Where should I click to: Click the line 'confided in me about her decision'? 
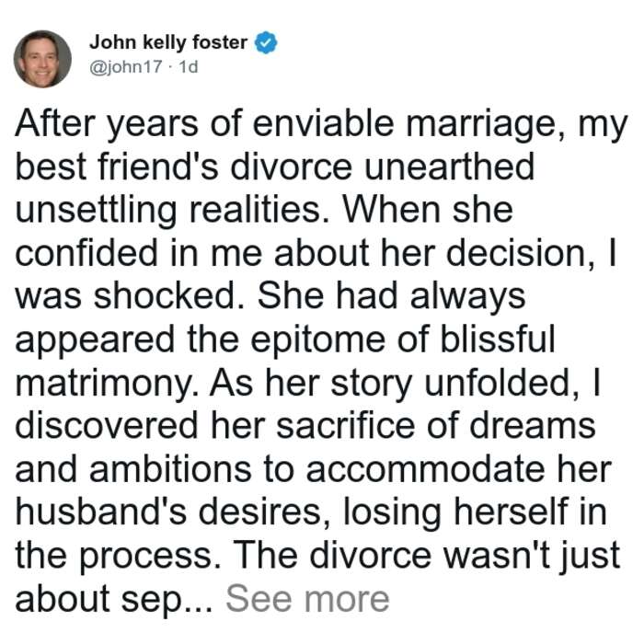tap(305, 254)
